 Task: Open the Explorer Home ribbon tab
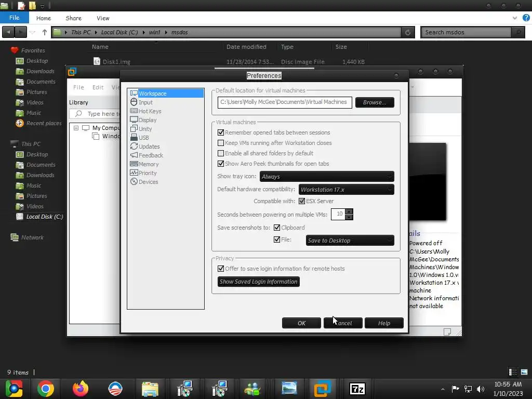pos(44,18)
